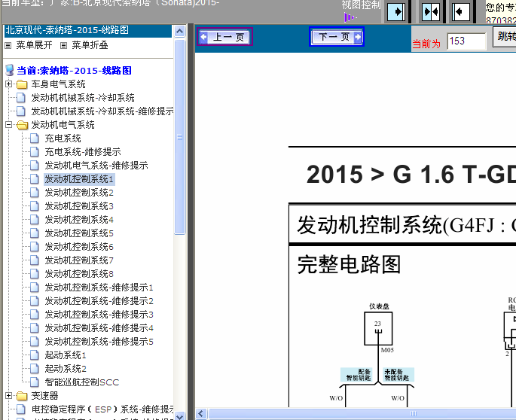Open the 起动系统1 page
The height and width of the screenshot is (420, 516).
point(66,355)
